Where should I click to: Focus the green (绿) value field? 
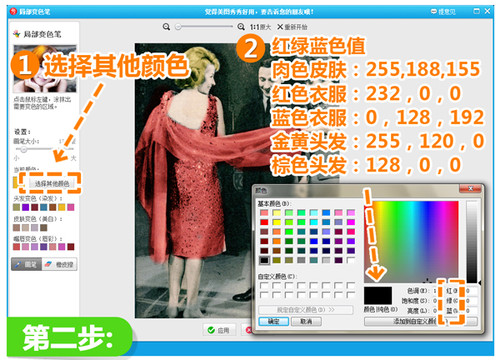click(x=471, y=301)
